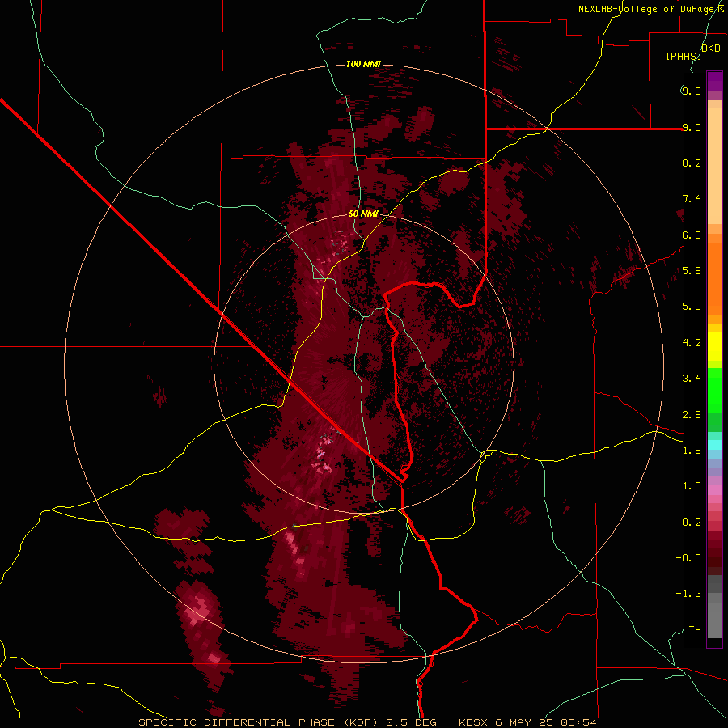The image size is (728, 728).
Task: Click the 9.8 value on color scale
Action: point(692,91)
